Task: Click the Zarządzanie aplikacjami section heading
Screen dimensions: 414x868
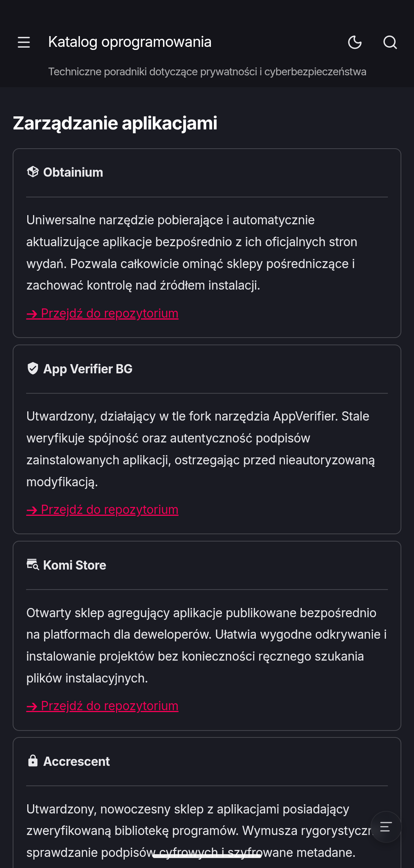Action: point(115,123)
